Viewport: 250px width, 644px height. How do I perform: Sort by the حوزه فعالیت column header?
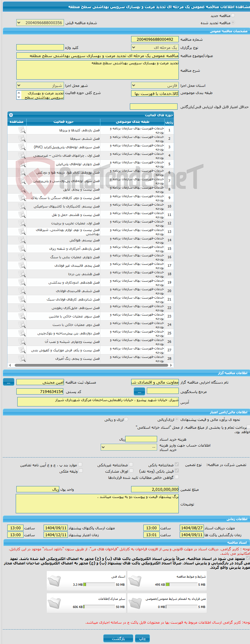(63, 122)
